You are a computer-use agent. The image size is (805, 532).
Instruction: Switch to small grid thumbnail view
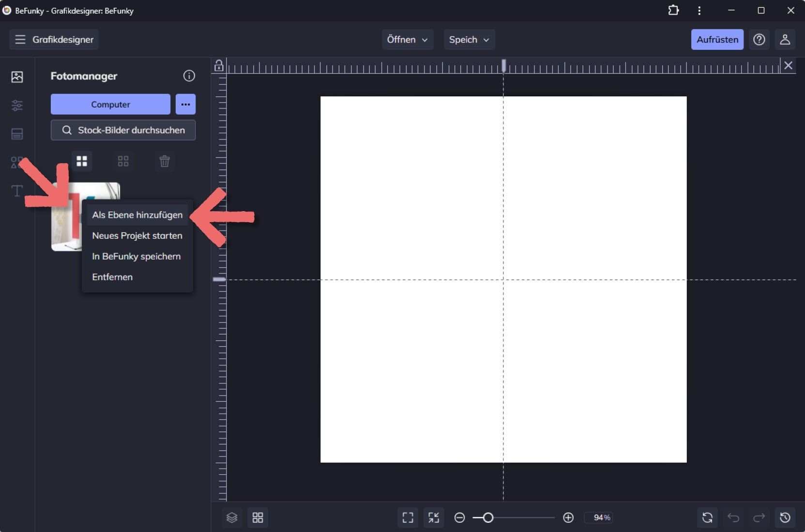[x=123, y=161]
